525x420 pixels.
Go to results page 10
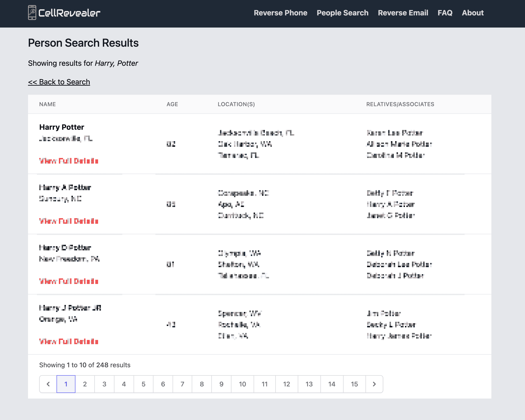tap(242, 384)
